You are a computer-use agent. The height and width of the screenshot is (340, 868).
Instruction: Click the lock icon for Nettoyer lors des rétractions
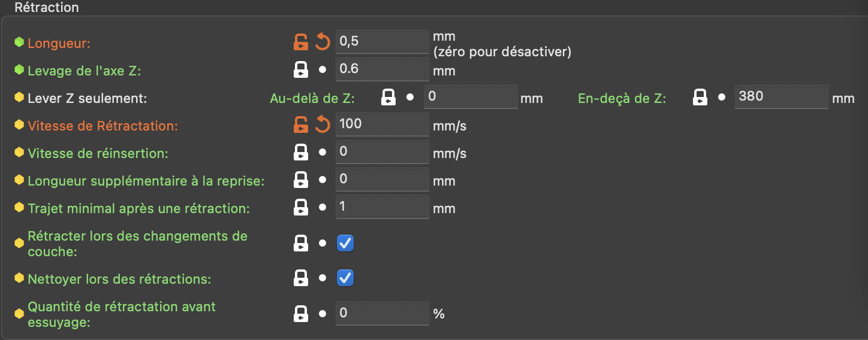300,278
